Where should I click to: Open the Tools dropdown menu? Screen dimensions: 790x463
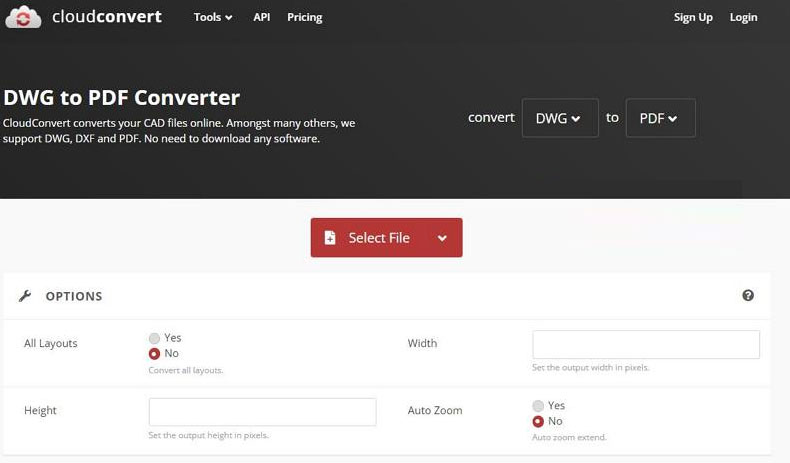point(213,17)
